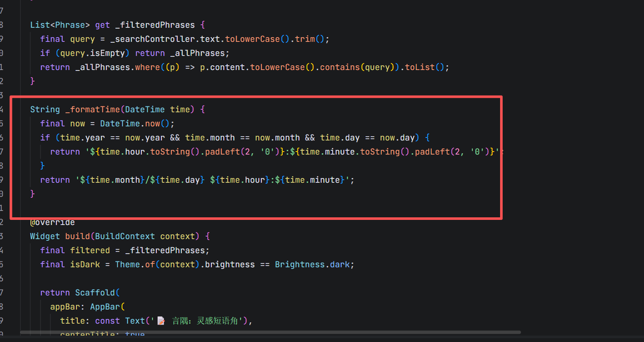The image size is (644, 342).
Task: Click the _formatTime function name
Action: [93, 109]
